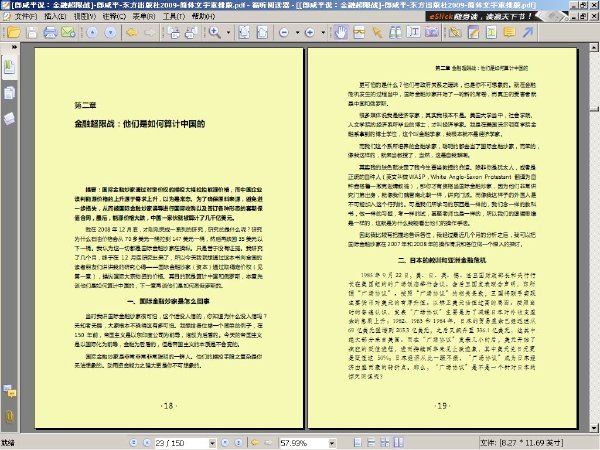Open the dropdown arrow beside the magnifier tool
This screenshot has height=450, width=600.
tap(228, 33)
